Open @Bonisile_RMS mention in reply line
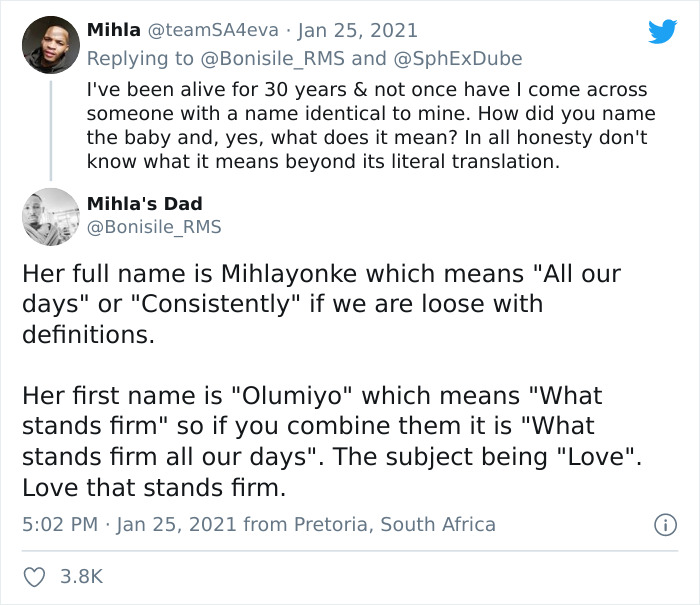Screen dimensions: 700x605 [x=273, y=58]
